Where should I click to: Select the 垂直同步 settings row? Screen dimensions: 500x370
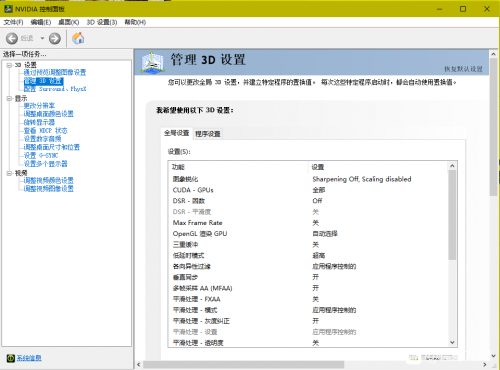coord(308,277)
